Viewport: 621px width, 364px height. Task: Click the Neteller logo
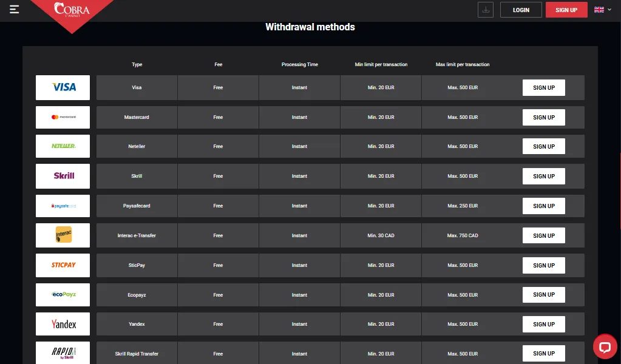click(x=63, y=146)
